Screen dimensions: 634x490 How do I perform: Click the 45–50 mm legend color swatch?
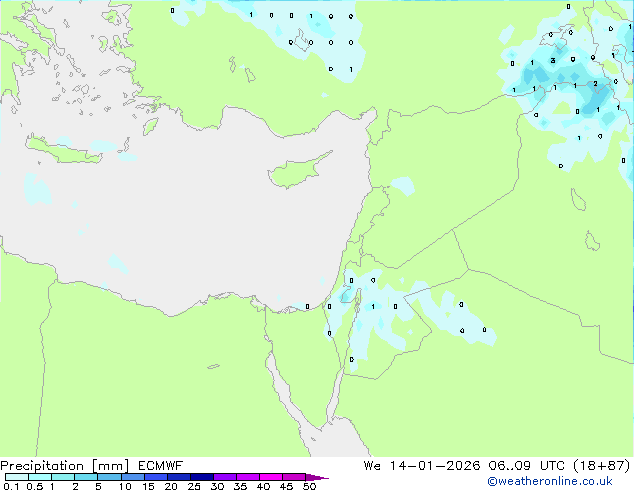pyautogui.click(x=294, y=477)
